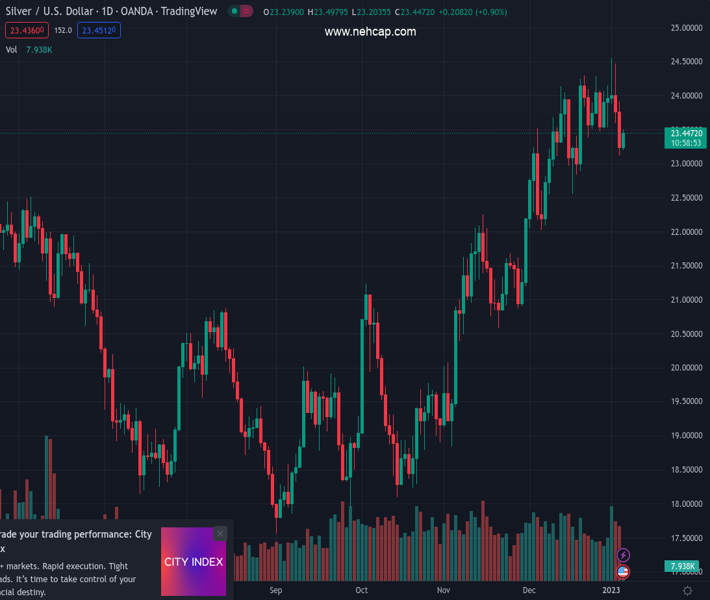Click the ad headline about trading performance
710x600 pixels.
pos(75,541)
